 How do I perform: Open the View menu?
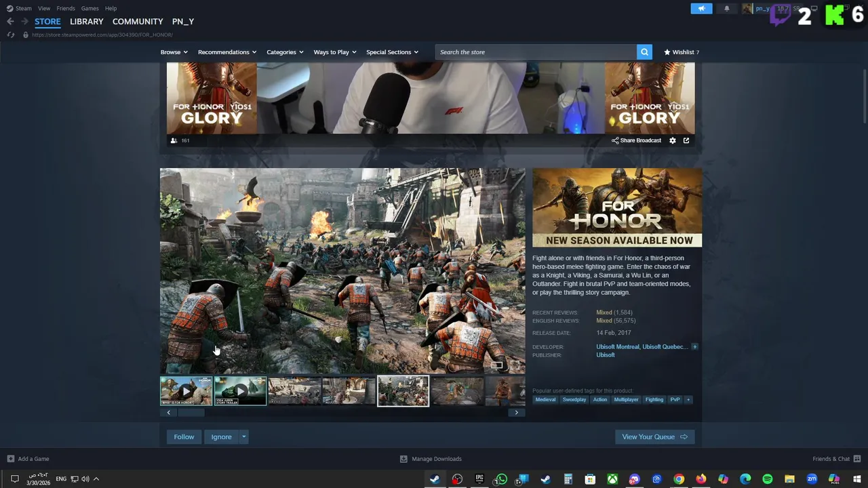(44, 8)
